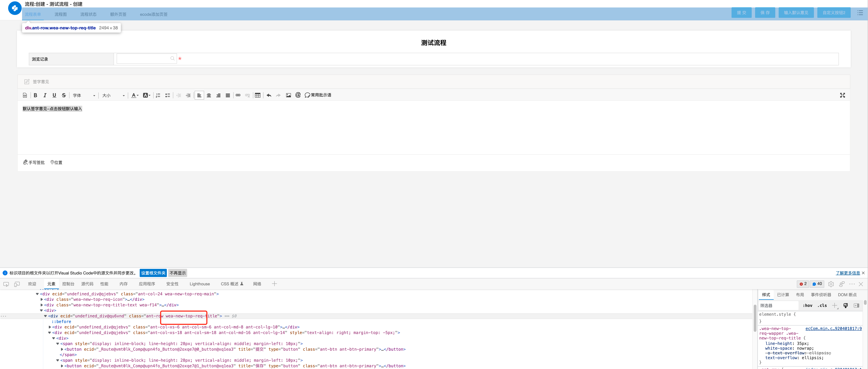Expand the button node titled 提交

click(x=62, y=350)
